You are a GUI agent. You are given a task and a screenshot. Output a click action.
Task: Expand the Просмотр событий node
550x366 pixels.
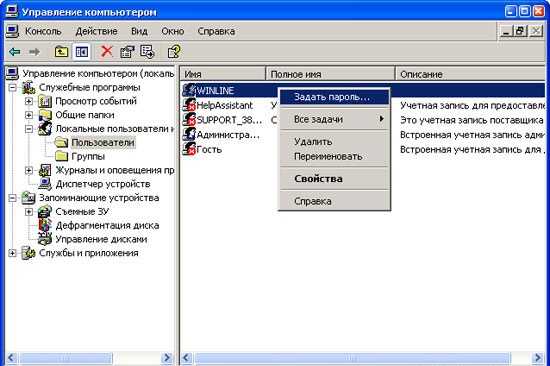[x=29, y=101]
